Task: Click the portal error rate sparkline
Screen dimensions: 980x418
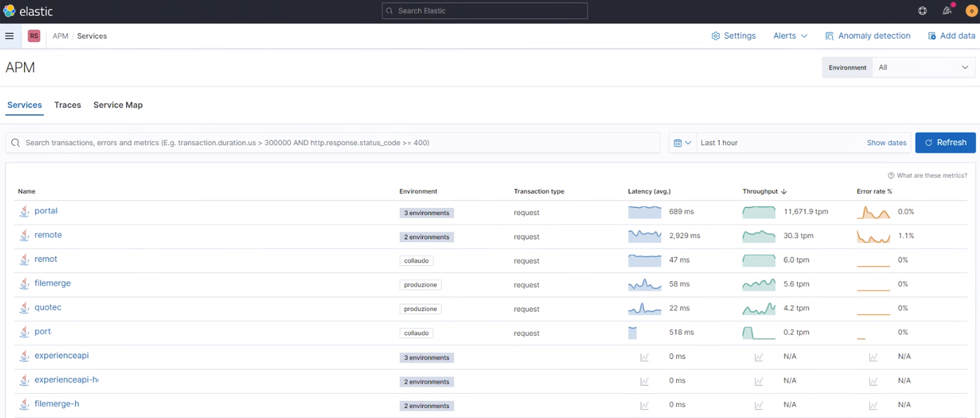Action: coord(873,212)
